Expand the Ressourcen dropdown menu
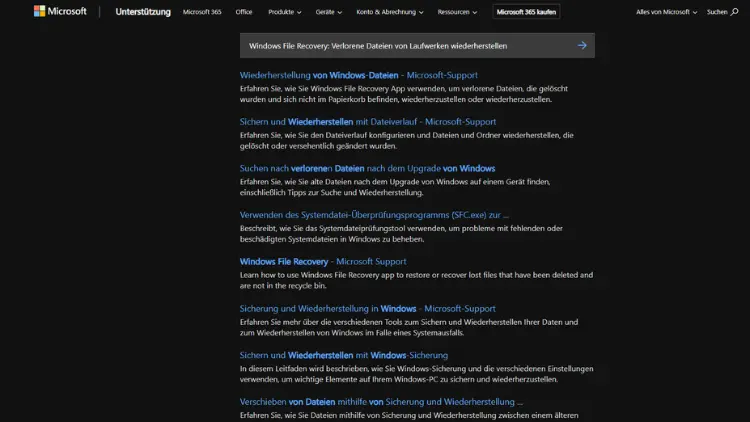The image size is (750, 422). [459, 12]
